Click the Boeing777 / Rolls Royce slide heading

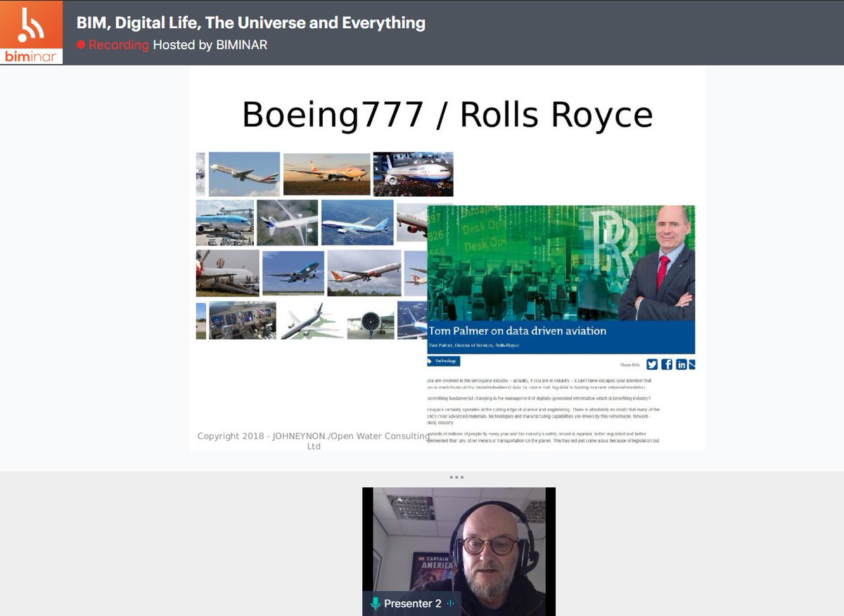click(447, 115)
